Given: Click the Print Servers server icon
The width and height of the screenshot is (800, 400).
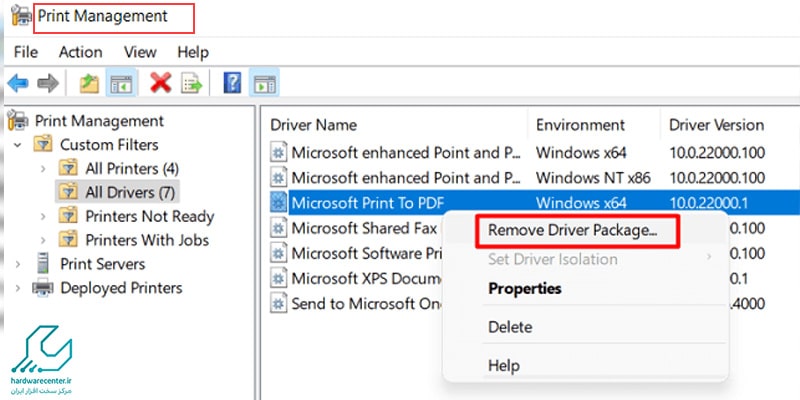Looking at the screenshot, I should (x=43, y=264).
